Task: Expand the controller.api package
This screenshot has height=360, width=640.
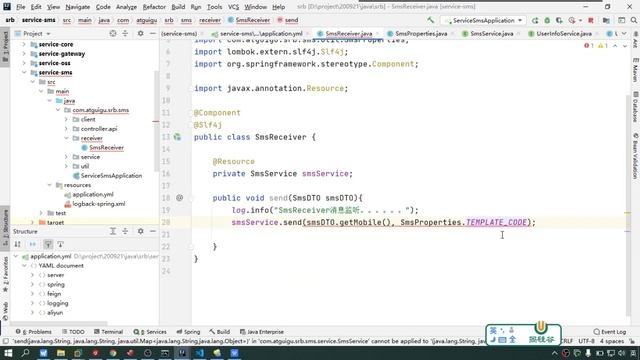Action: point(66,129)
